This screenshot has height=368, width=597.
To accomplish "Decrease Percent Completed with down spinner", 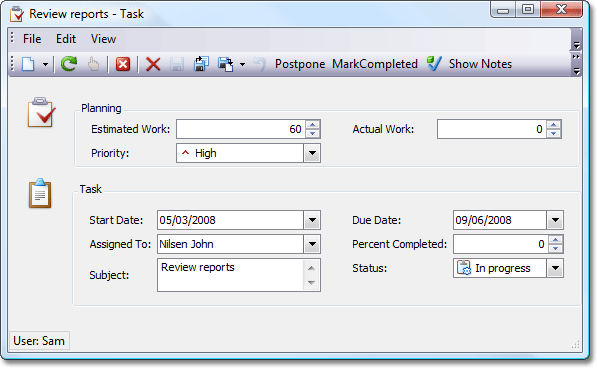I will click(556, 249).
